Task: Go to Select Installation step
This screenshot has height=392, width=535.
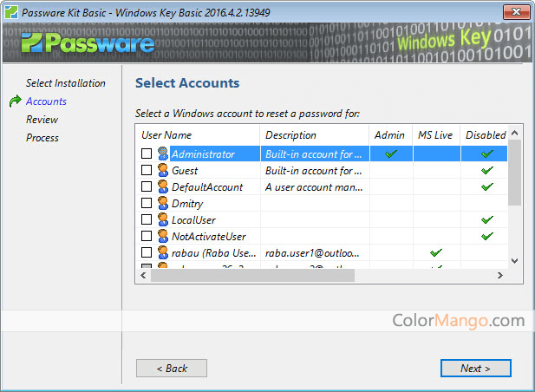Action: (66, 83)
